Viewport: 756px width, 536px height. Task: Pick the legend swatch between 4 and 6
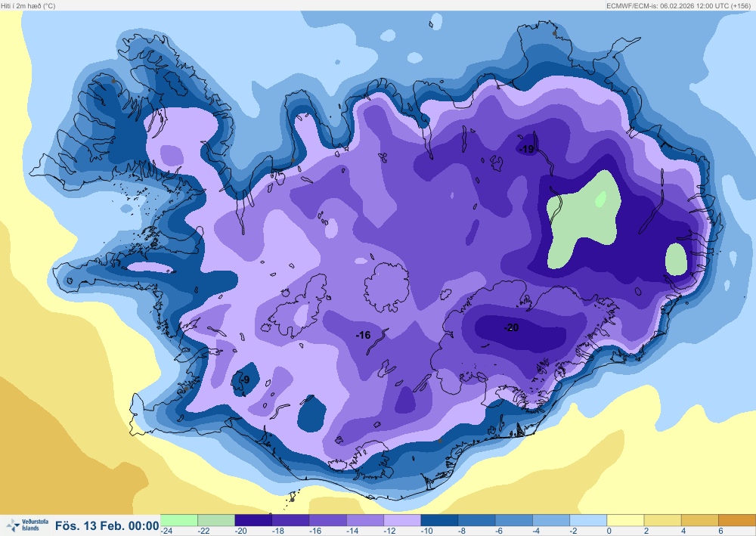point(700,520)
